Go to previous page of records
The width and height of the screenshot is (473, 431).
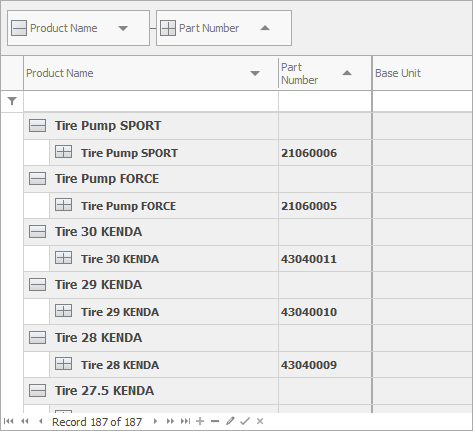[25, 421]
